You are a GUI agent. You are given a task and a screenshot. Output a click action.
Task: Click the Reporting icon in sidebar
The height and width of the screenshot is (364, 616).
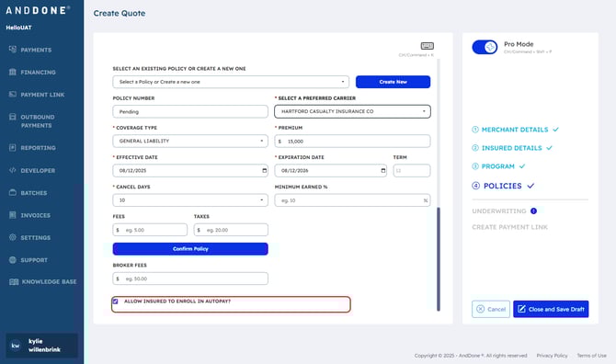click(x=13, y=148)
